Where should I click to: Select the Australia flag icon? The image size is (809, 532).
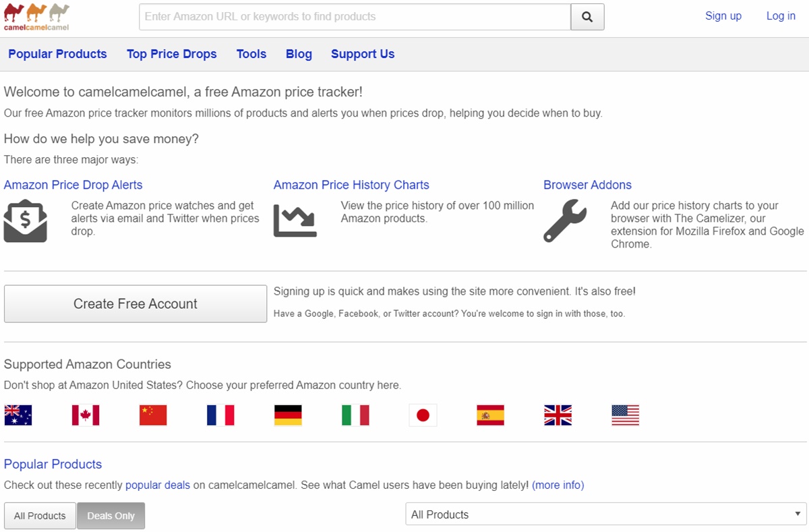18,415
